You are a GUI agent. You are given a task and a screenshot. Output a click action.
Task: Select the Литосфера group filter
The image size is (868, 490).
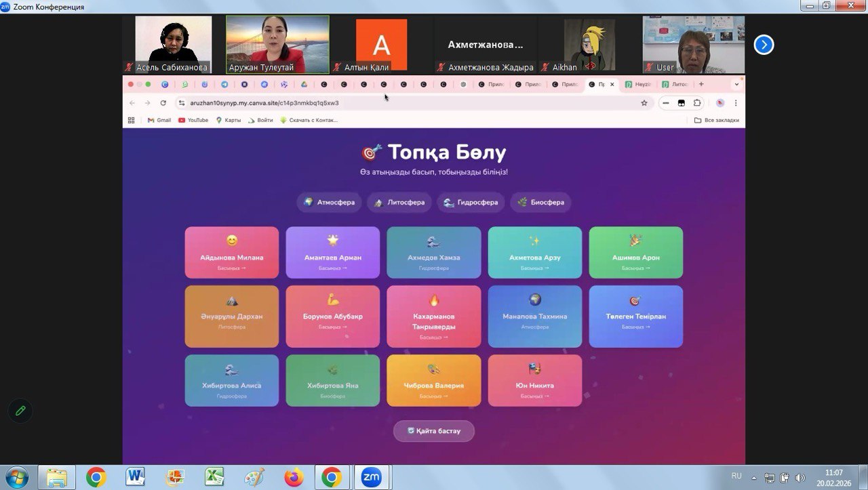(399, 202)
